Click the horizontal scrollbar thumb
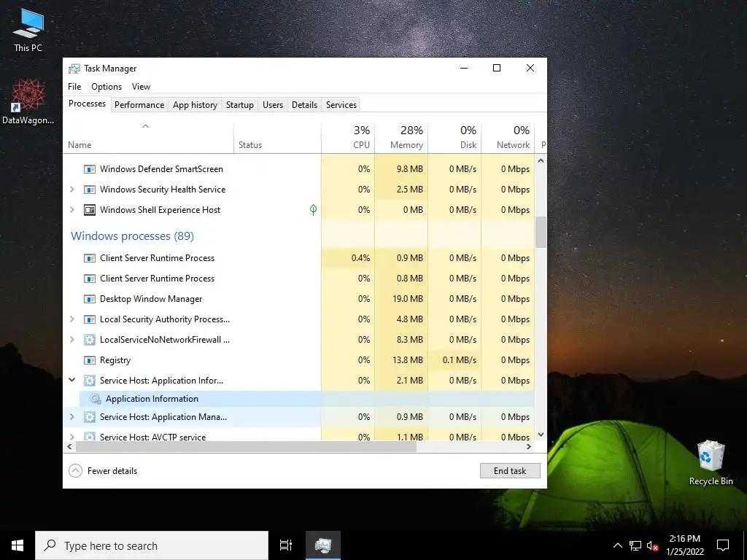Image resolution: width=747 pixels, height=560 pixels. coord(247,447)
